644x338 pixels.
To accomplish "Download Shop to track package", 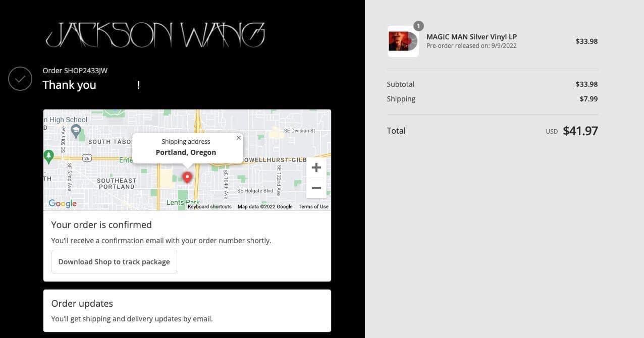I will click(x=114, y=262).
